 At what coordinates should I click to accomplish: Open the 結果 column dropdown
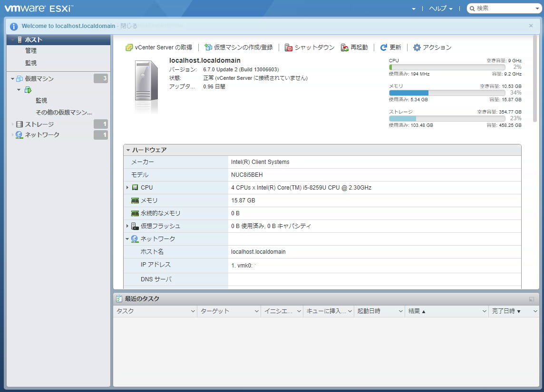485,311
